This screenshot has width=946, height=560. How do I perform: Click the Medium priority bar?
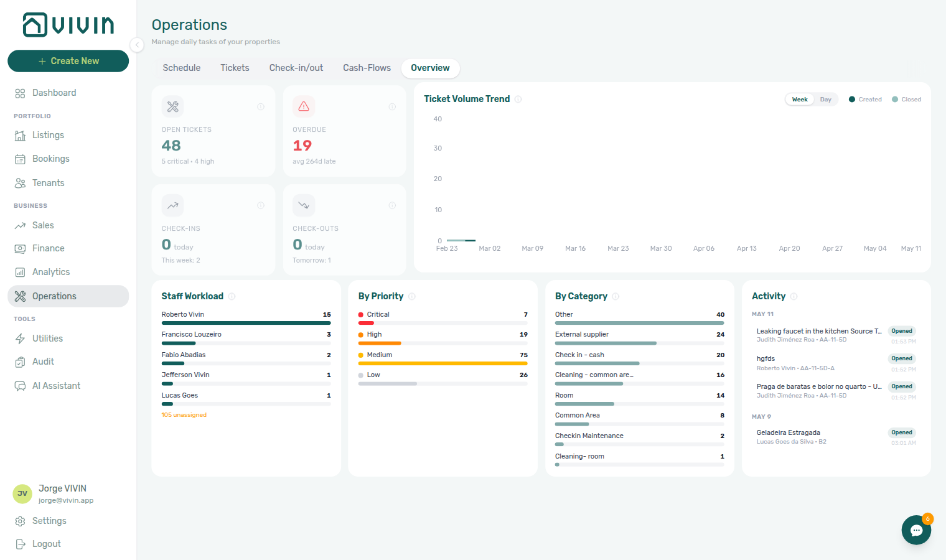click(443, 363)
